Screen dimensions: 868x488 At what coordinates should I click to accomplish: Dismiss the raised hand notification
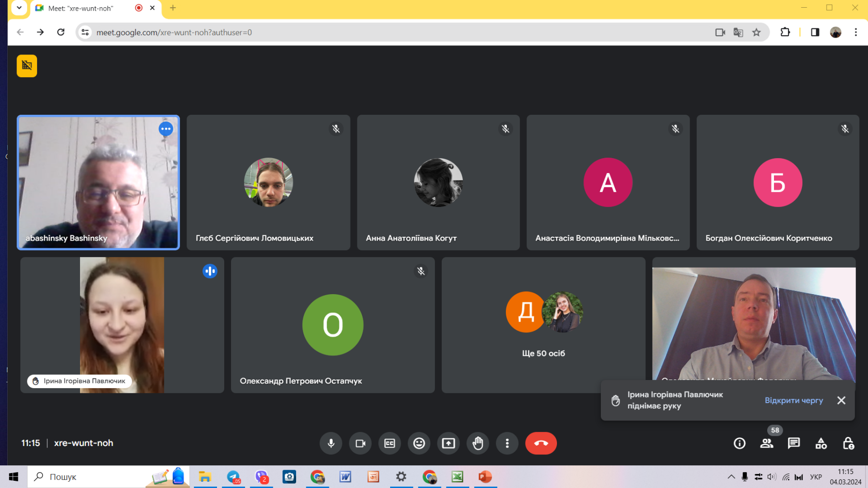841,400
